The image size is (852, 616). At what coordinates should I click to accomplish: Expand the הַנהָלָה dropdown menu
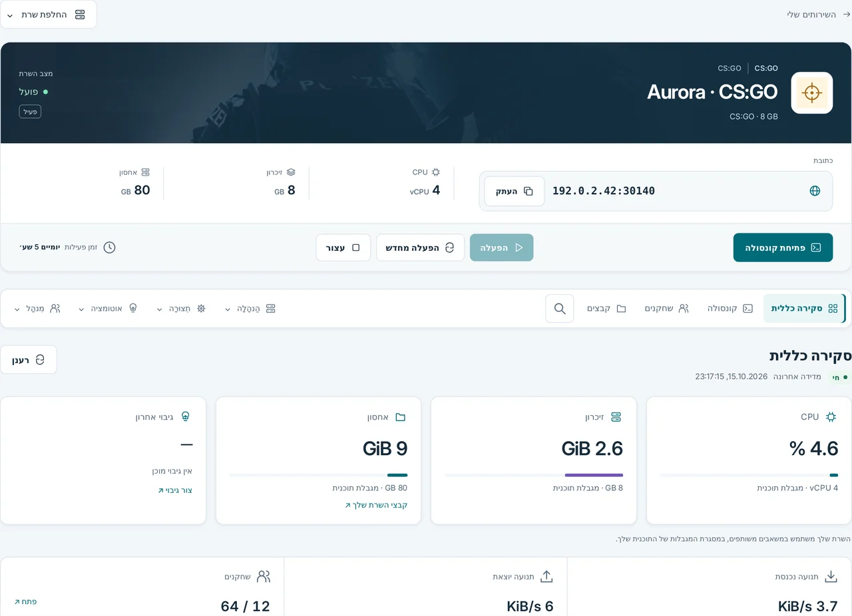(x=250, y=309)
